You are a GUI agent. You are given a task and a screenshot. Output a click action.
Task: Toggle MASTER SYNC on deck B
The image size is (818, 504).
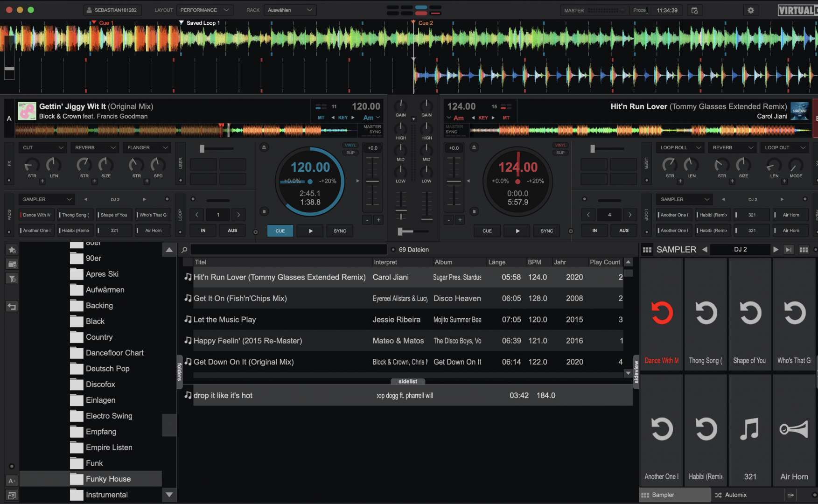454,129
